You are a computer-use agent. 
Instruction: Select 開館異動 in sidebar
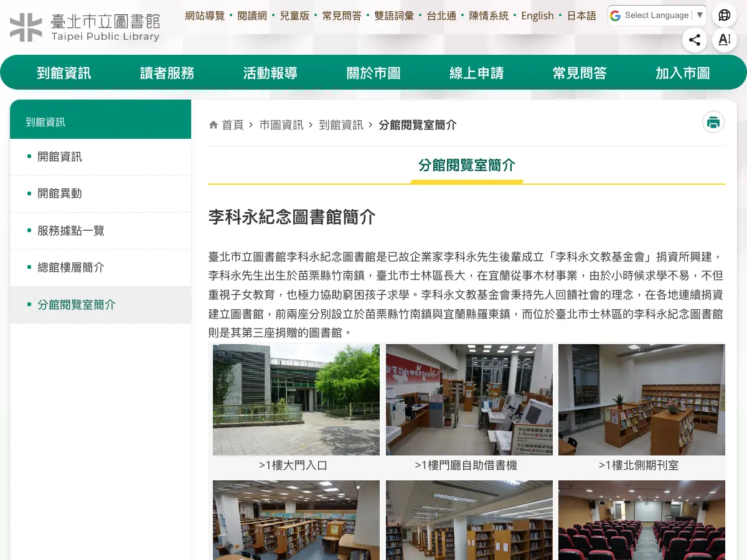click(x=100, y=194)
